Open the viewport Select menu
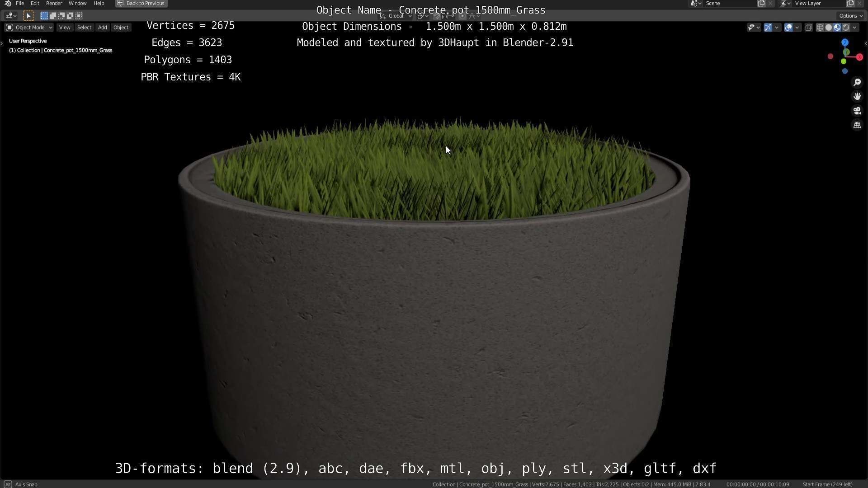 [x=84, y=28]
